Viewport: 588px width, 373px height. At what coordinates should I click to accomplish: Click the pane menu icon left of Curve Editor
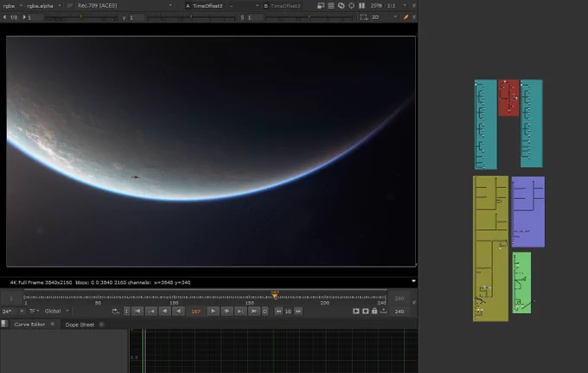pyautogui.click(x=4, y=324)
